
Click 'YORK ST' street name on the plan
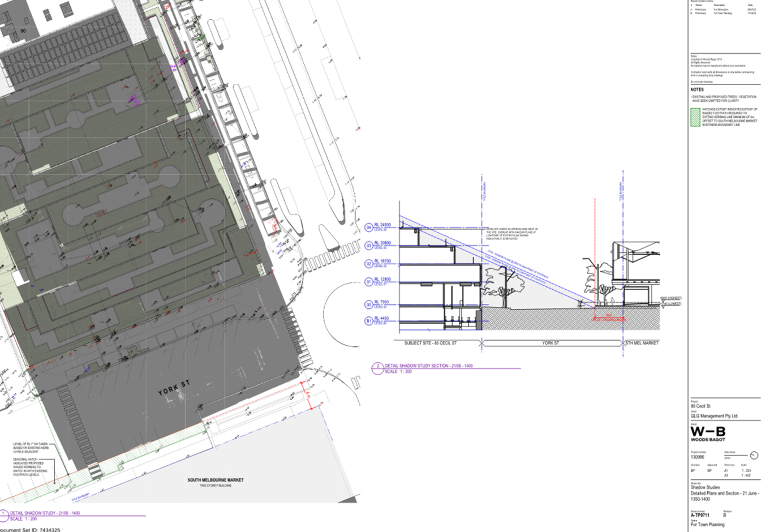(174, 388)
